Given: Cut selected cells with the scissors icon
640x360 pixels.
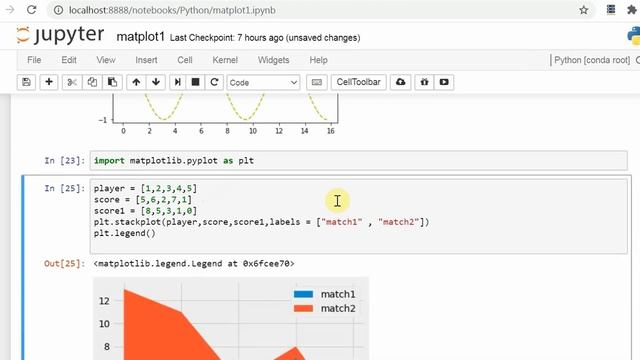Looking at the screenshot, I should tap(72, 82).
